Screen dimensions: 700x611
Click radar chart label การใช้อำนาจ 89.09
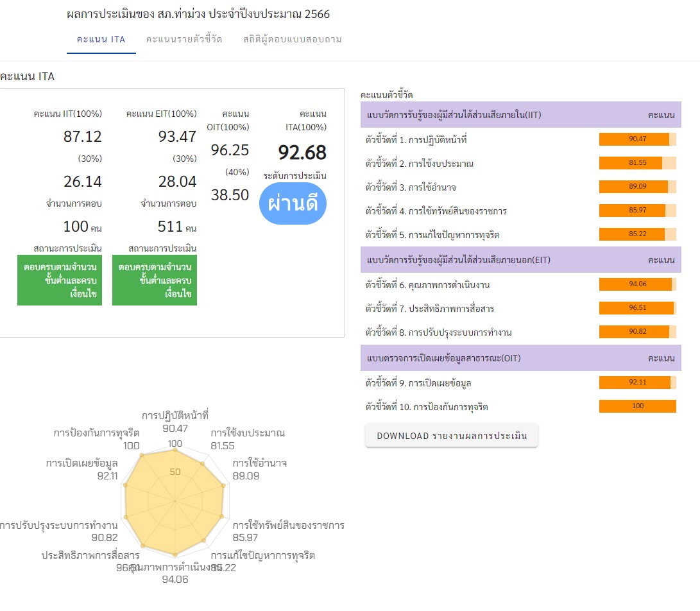click(259, 469)
